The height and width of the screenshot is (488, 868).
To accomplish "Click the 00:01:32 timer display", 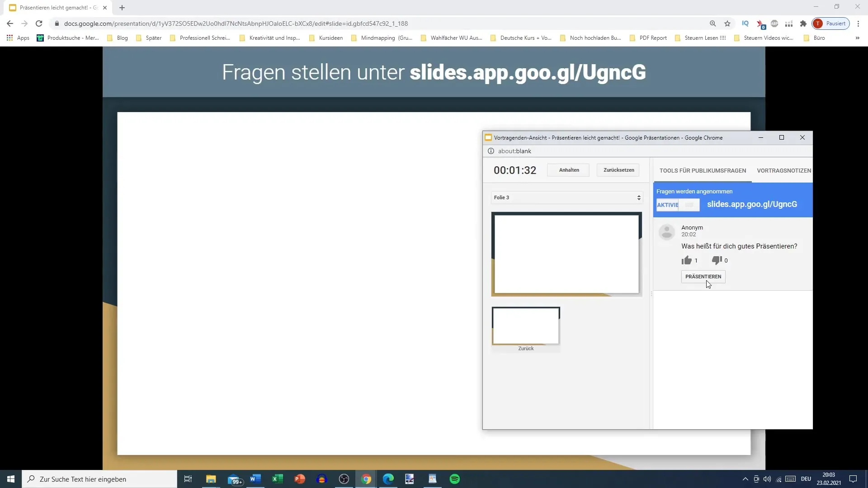I will pos(515,170).
